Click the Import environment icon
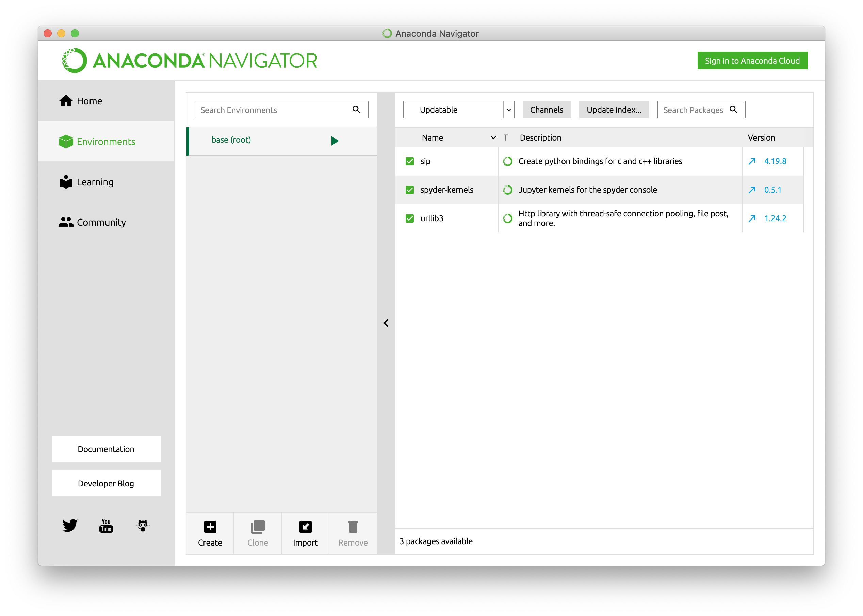The height and width of the screenshot is (616, 863). pos(305,526)
